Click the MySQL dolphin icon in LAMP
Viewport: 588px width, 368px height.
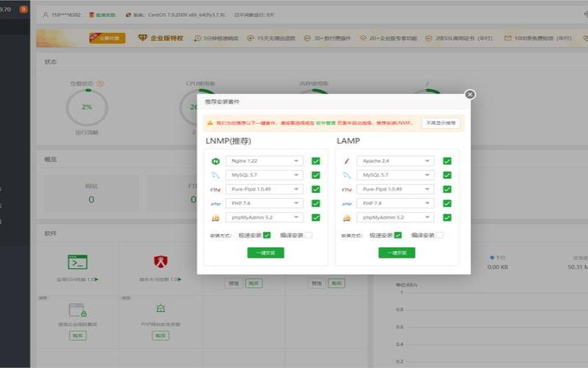pyautogui.click(x=347, y=175)
